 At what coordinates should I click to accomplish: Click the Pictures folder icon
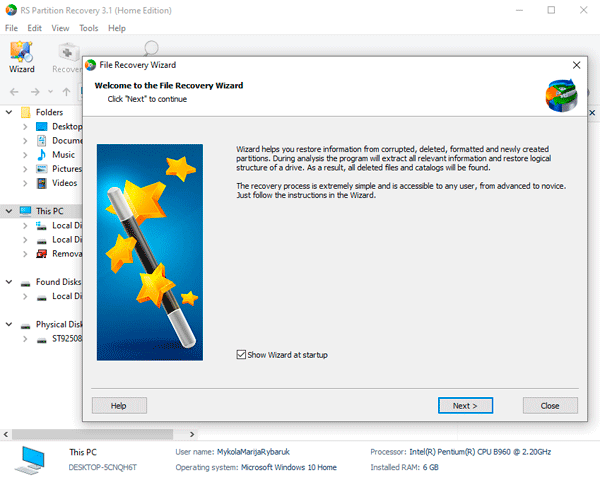click(x=41, y=169)
